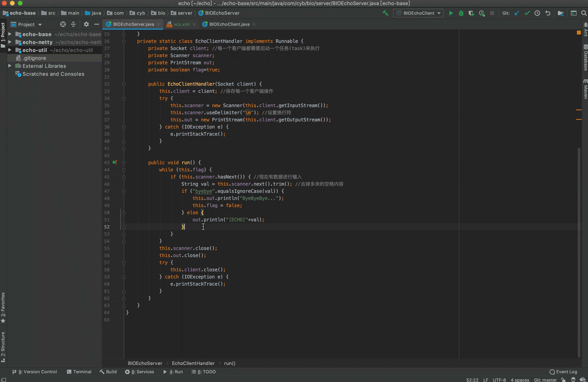
Task: Expand External Libraries node
Action: (10, 66)
